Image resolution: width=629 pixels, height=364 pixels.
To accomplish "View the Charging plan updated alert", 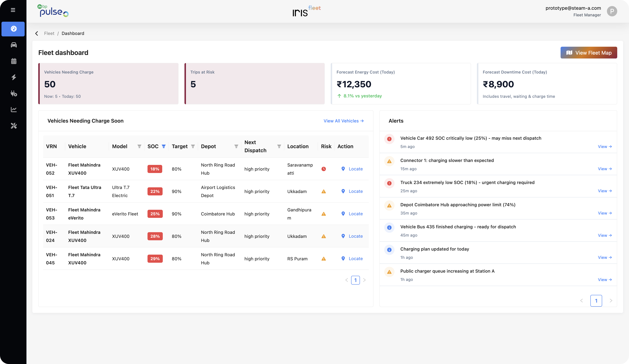I will click(x=605, y=258).
